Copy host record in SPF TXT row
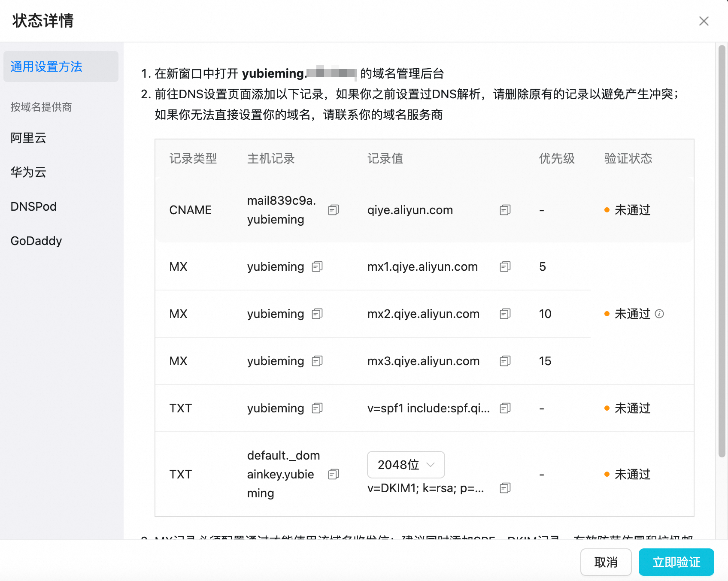Screen dimensions: 728x581 point(317,408)
